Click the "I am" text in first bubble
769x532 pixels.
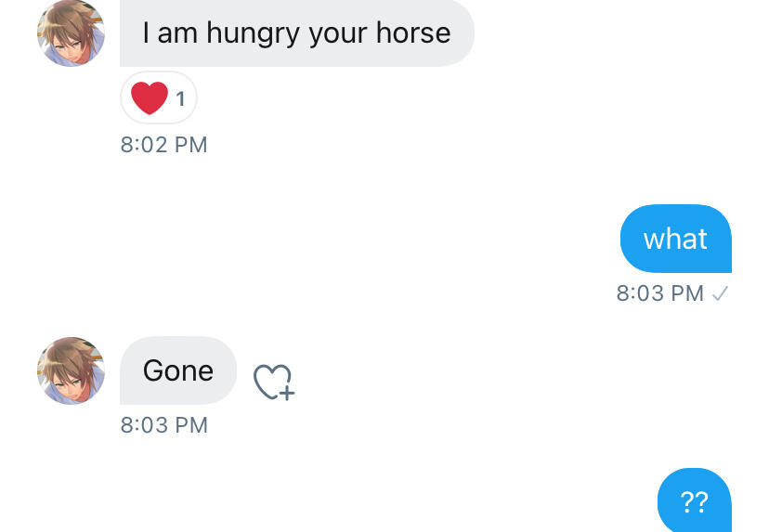point(170,33)
